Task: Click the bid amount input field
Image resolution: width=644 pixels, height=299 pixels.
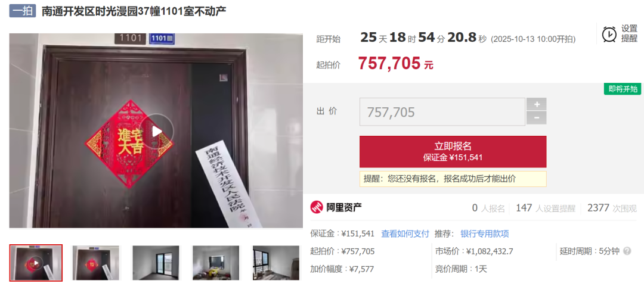Action: coord(442,112)
